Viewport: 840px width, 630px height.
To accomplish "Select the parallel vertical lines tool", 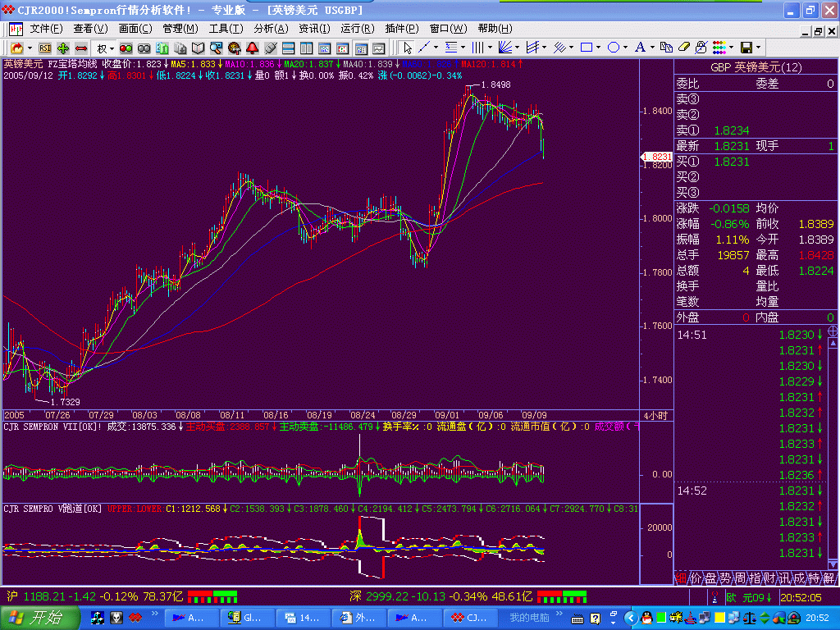I will (x=478, y=48).
